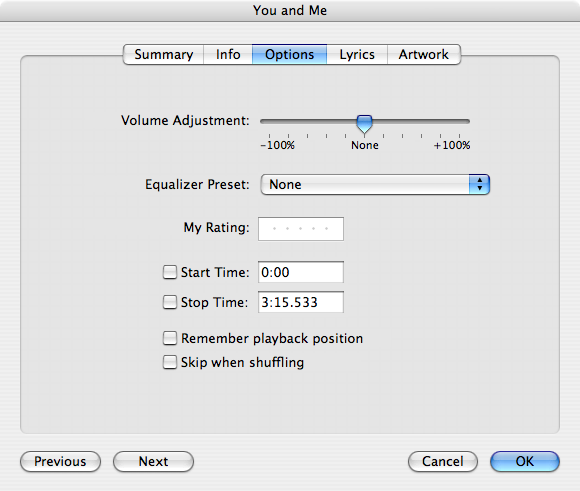Select the Options tab

(289, 54)
